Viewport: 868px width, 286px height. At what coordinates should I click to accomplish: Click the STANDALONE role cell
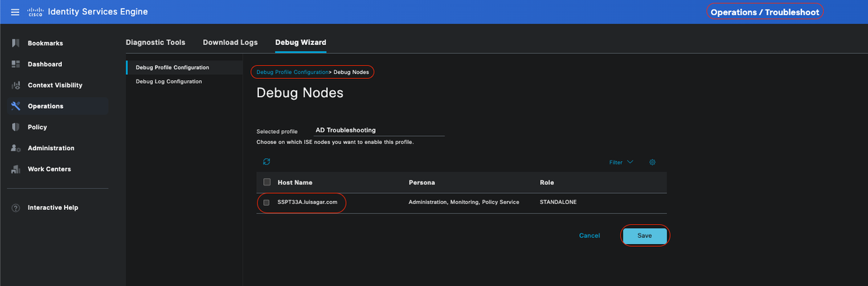pos(558,202)
